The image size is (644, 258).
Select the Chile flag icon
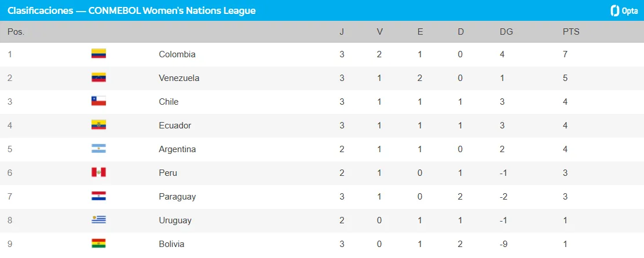tap(98, 101)
